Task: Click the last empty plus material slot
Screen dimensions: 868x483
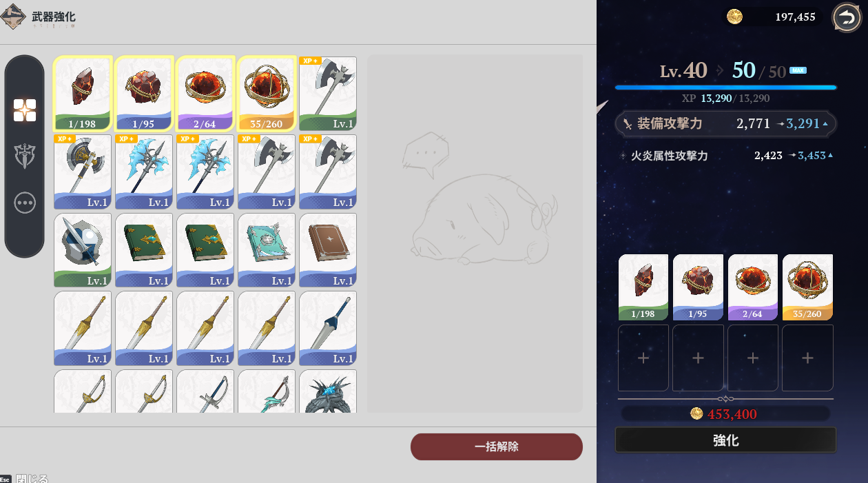Action: (808, 358)
